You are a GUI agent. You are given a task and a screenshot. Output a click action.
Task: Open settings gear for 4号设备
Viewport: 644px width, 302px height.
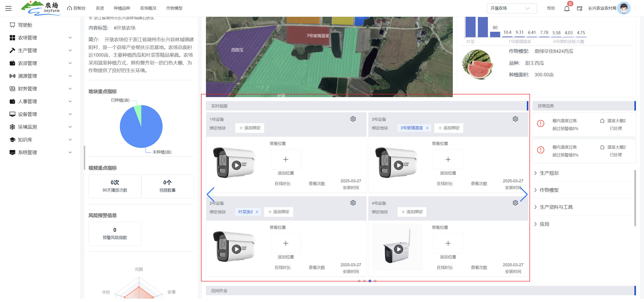pos(515,203)
